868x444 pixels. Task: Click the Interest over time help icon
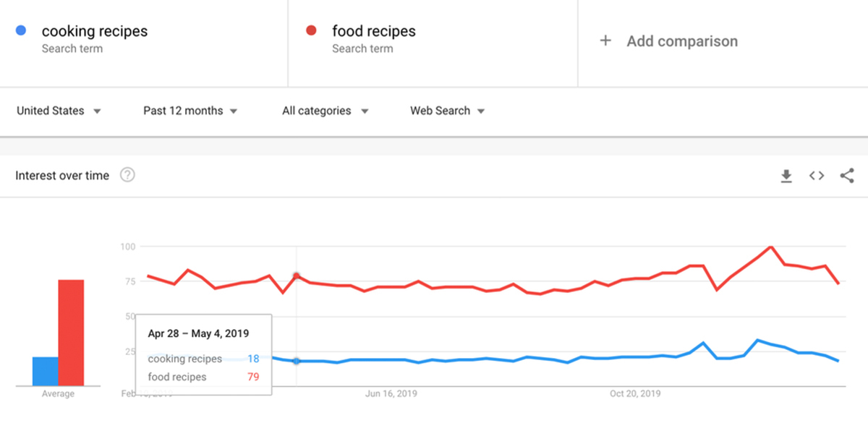[x=127, y=174]
